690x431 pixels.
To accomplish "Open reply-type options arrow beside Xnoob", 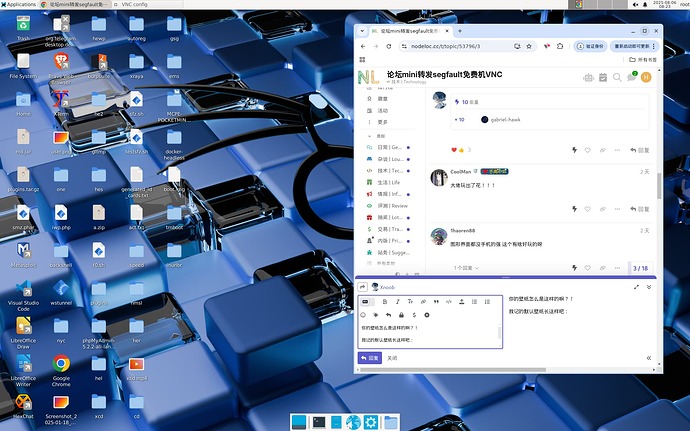I will [362, 287].
